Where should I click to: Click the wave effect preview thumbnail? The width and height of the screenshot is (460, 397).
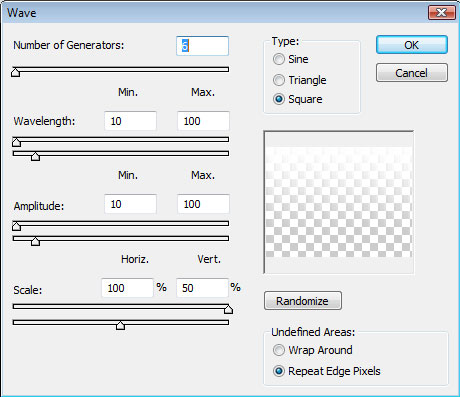(339, 202)
